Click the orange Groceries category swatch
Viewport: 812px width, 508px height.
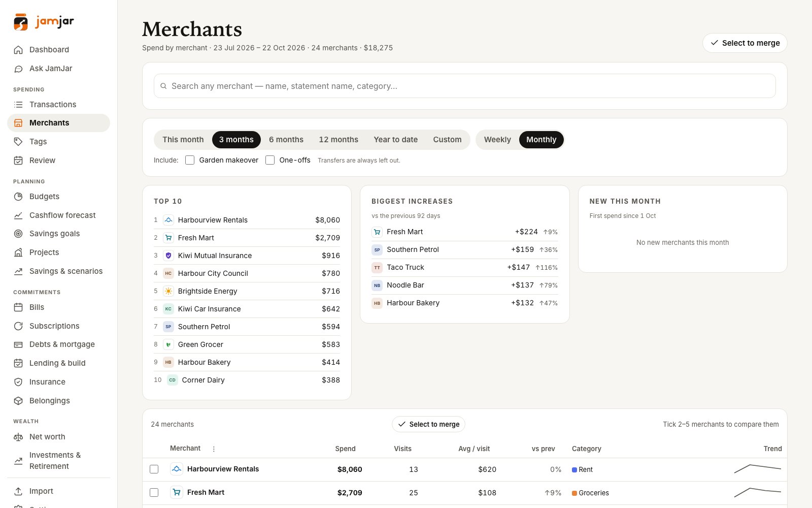pyautogui.click(x=574, y=493)
